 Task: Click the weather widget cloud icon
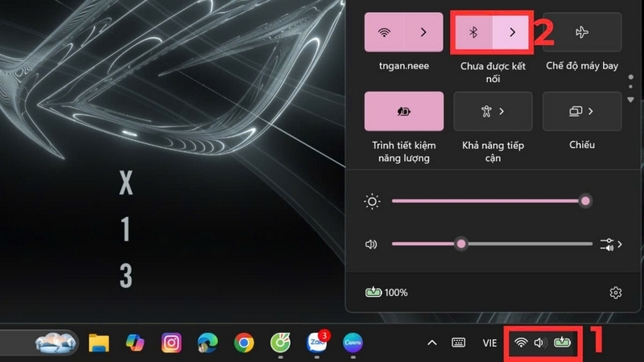click(x=56, y=343)
